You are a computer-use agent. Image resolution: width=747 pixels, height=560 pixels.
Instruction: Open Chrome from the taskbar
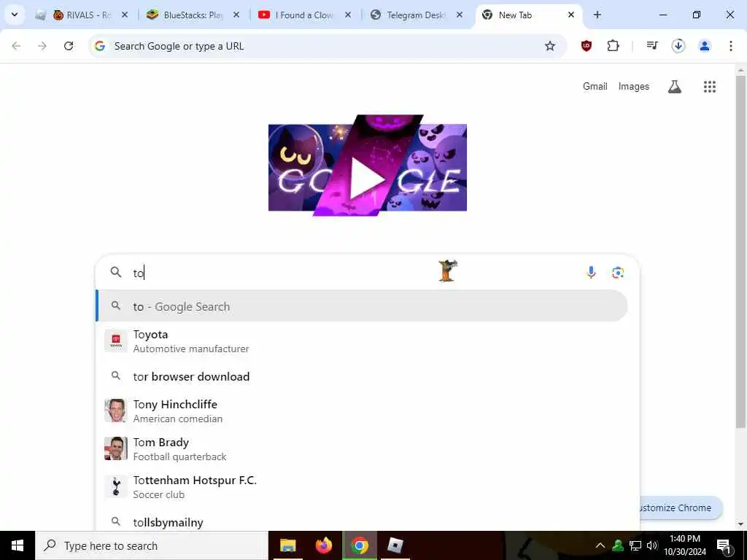[x=360, y=545]
